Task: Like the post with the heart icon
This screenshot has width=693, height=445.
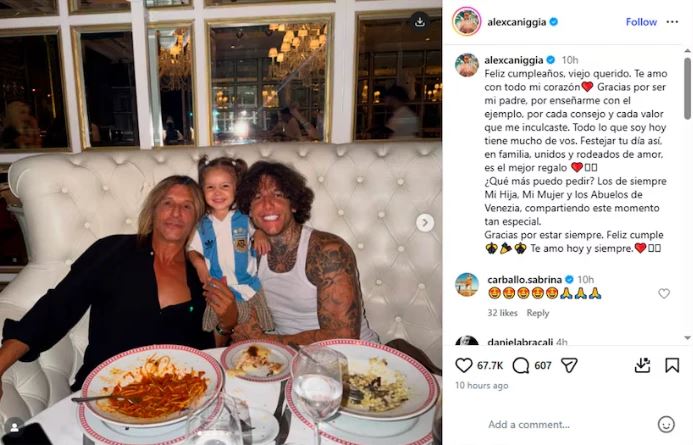Action: click(464, 365)
